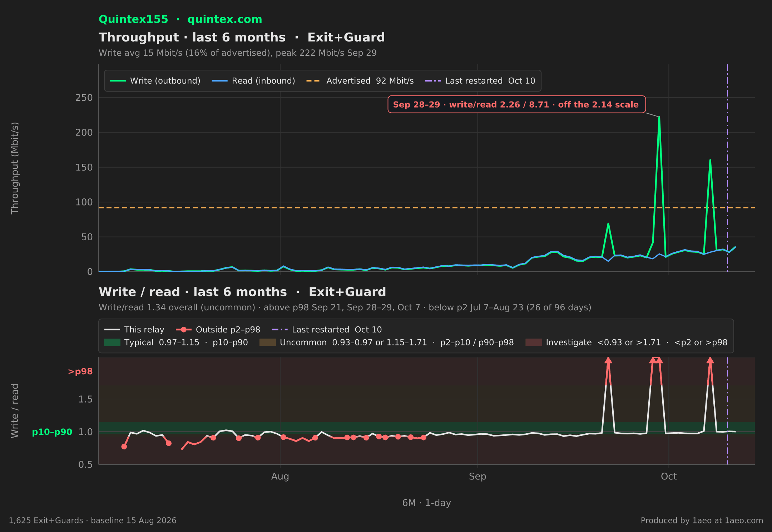The height and width of the screenshot is (532, 772).
Task: Click the '>p98' axis label
Action: point(80,371)
